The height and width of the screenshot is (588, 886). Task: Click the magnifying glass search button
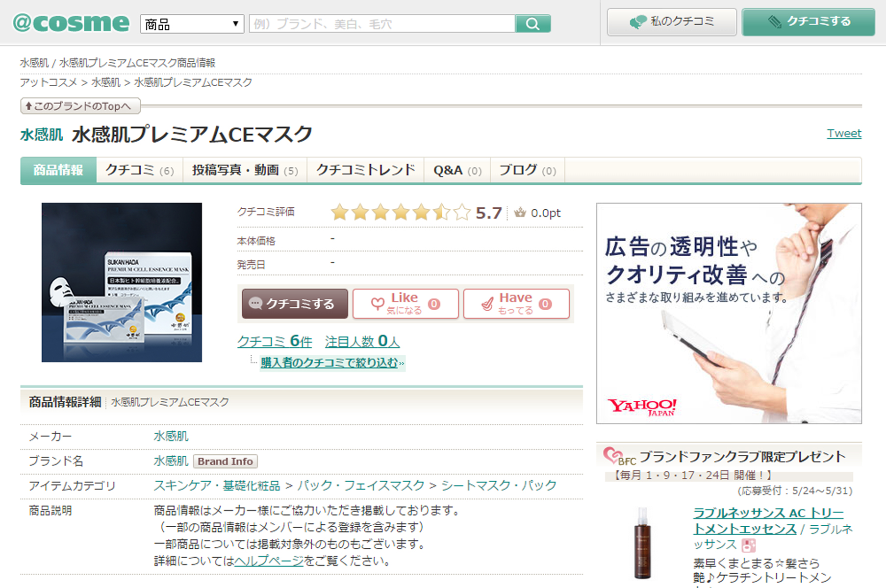pyautogui.click(x=532, y=24)
